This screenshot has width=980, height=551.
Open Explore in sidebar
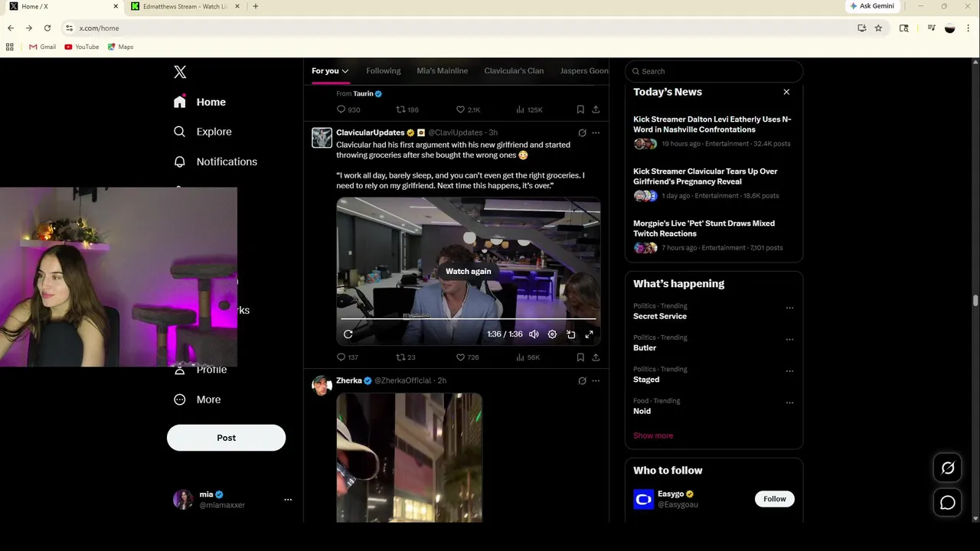(x=203, y=132)
